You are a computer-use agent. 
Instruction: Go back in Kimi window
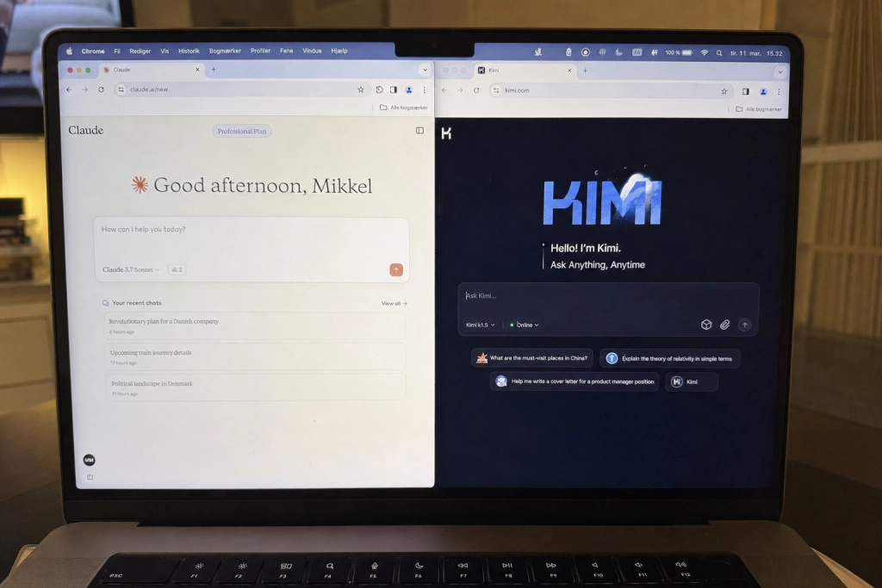444,90
